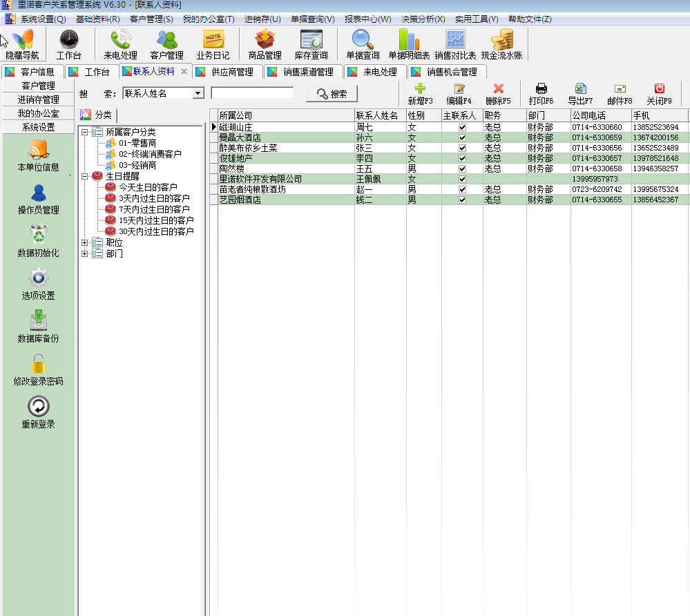Open the 进销存(U) menu
The image size is (690, 616).
[262, 19]
